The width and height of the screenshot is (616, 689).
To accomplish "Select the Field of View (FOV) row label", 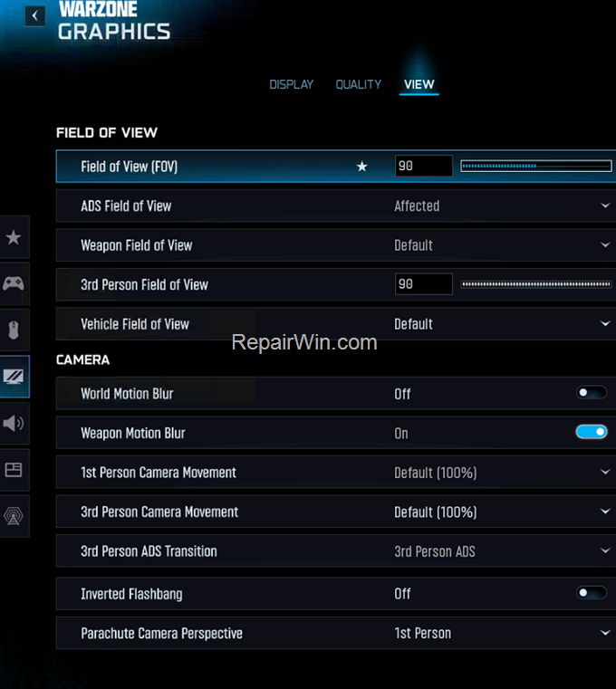I will 130,167.
